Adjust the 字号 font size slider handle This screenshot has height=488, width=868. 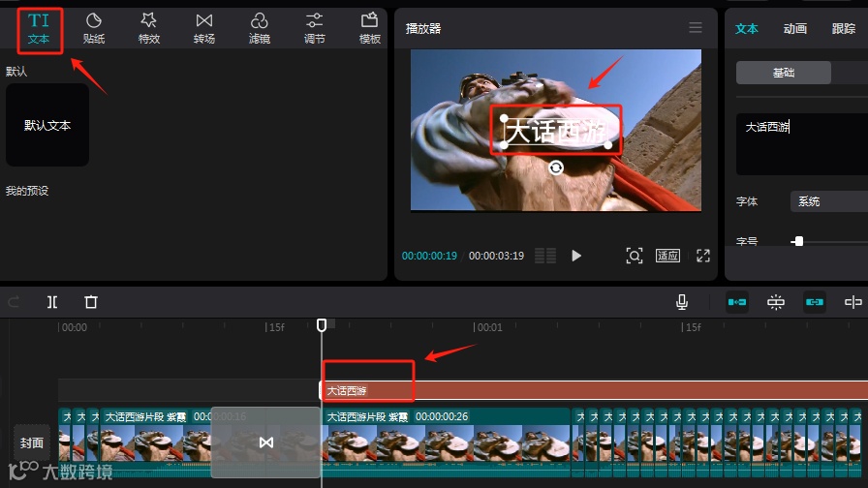(x=798, y=241)
